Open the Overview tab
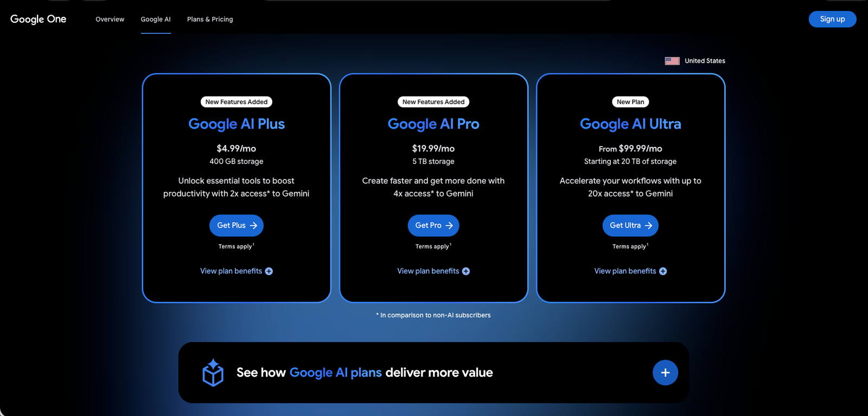The width and height of the screenshot is (868, 416). [110, 19]
